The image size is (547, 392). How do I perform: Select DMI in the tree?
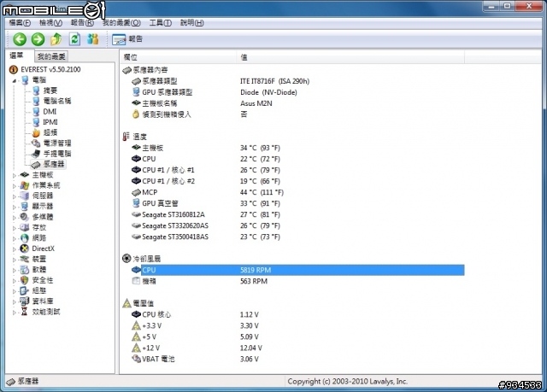(x=50, y=112)
